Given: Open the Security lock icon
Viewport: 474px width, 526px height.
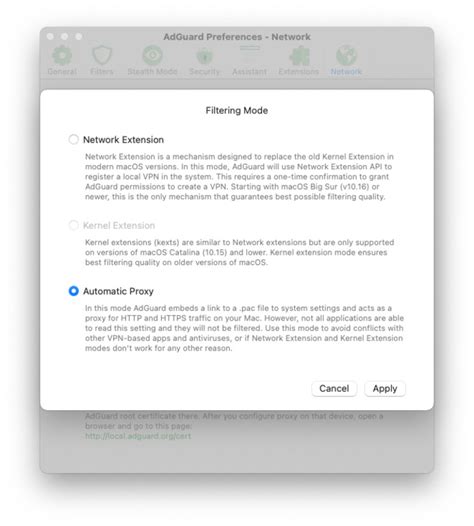Looking at the screenshot, I should click(205, 56).
